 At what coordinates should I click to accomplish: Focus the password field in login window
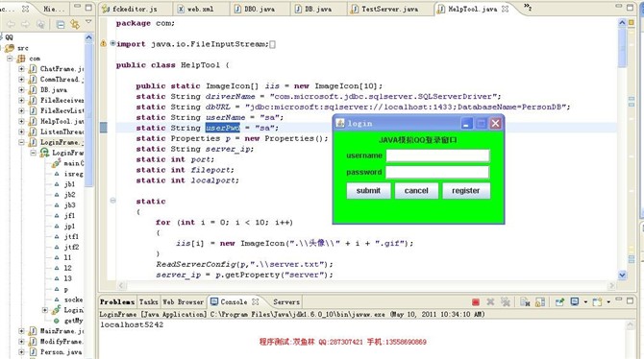tap(437, 172)
